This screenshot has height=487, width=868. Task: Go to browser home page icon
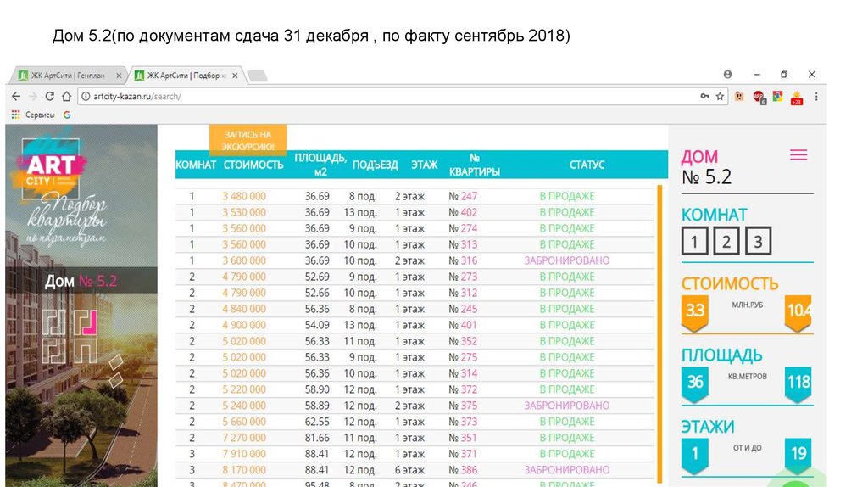[66, 97]
